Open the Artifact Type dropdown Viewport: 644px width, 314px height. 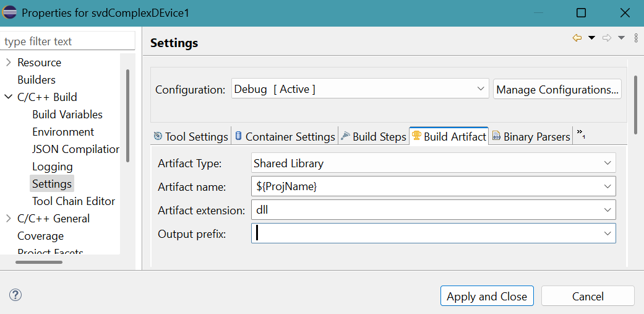607,164
